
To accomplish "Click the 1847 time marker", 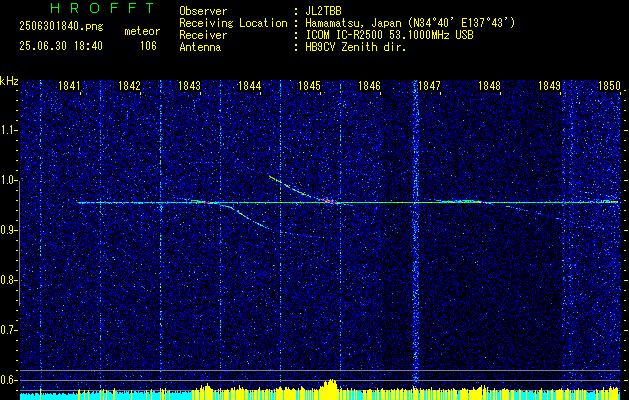I will [429, 85].
